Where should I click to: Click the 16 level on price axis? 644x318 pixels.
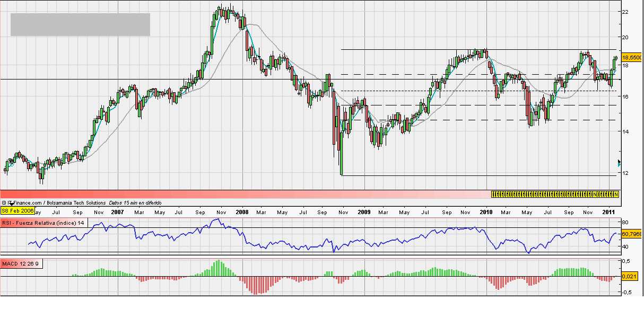(x=625, y=96)
